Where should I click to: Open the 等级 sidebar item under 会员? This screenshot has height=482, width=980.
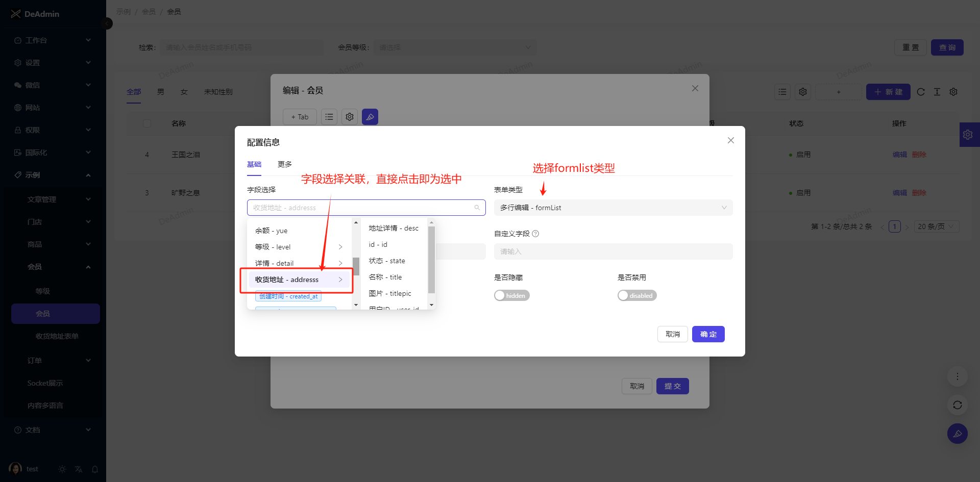point(56,291)
